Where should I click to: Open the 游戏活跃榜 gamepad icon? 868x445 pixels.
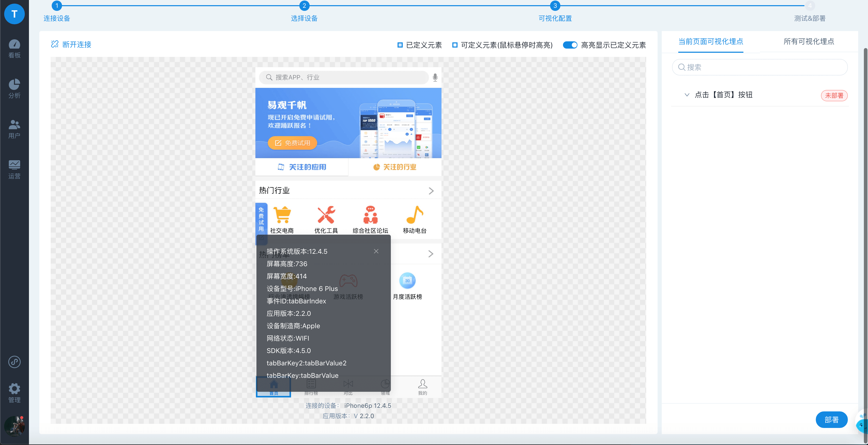coord(348,280)
